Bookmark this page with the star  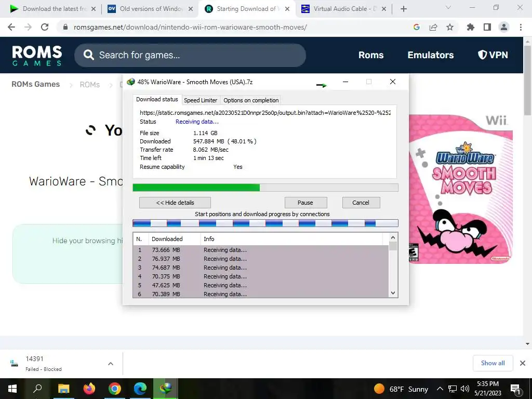tap(450, 27)
